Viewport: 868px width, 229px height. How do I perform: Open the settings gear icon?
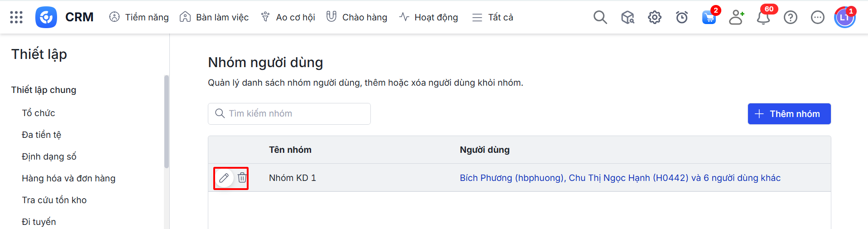[x=654, y=17]
